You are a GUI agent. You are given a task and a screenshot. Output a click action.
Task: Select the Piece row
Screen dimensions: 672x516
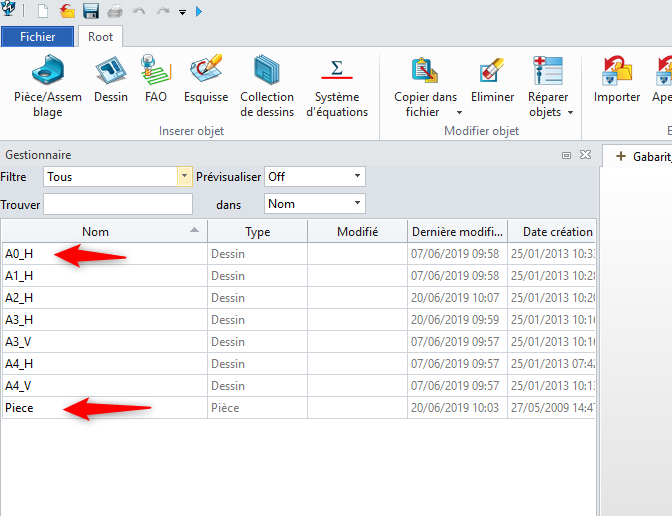click(x=299, y=408)
